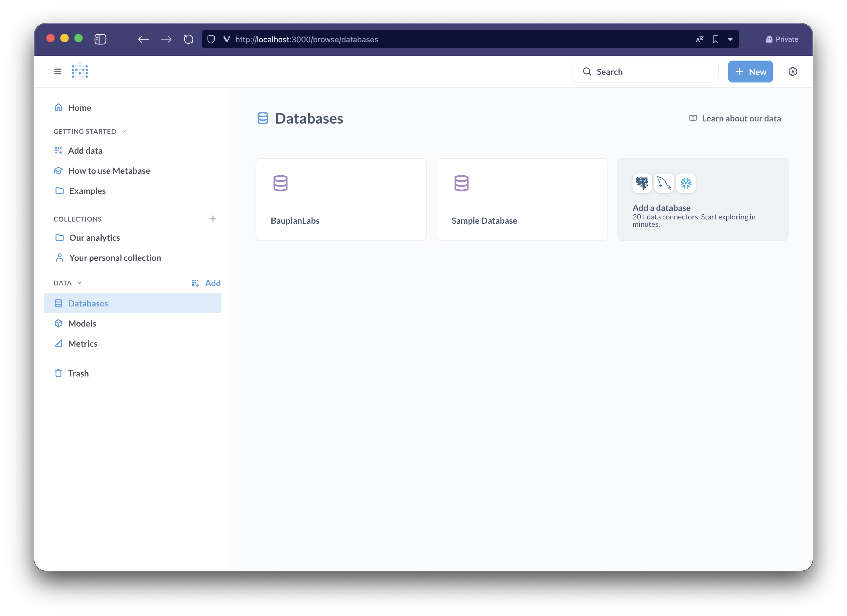
Task: Collapse the Data section chevron
Action: [79, 283]
